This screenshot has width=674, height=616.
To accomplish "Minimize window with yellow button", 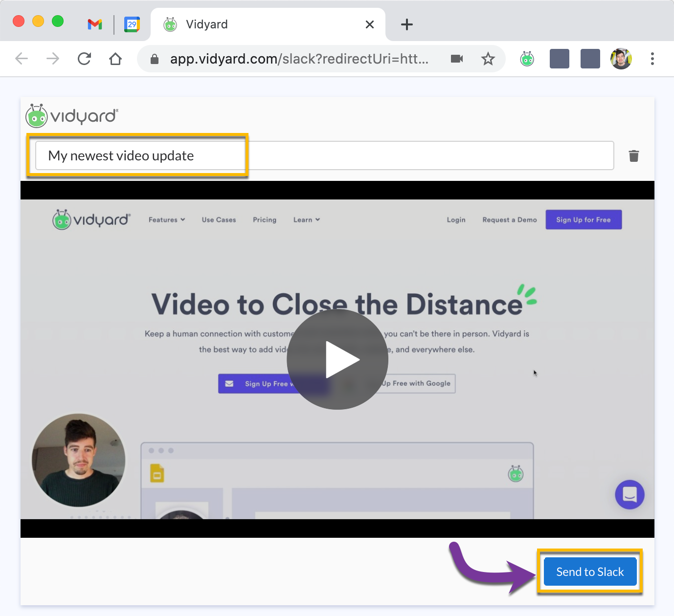I will coord(38,21).
